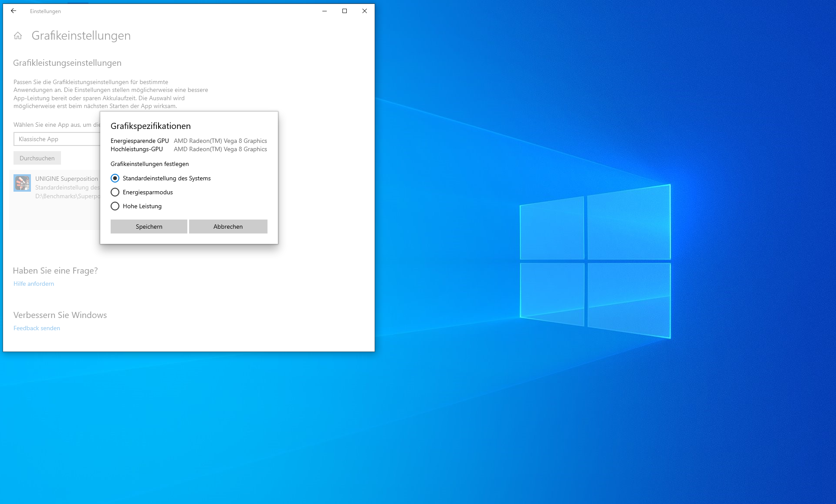Cancel the dialog via Abbrechen
The image size is (836, 504).
pyautogui.click(x=228, y=227)
